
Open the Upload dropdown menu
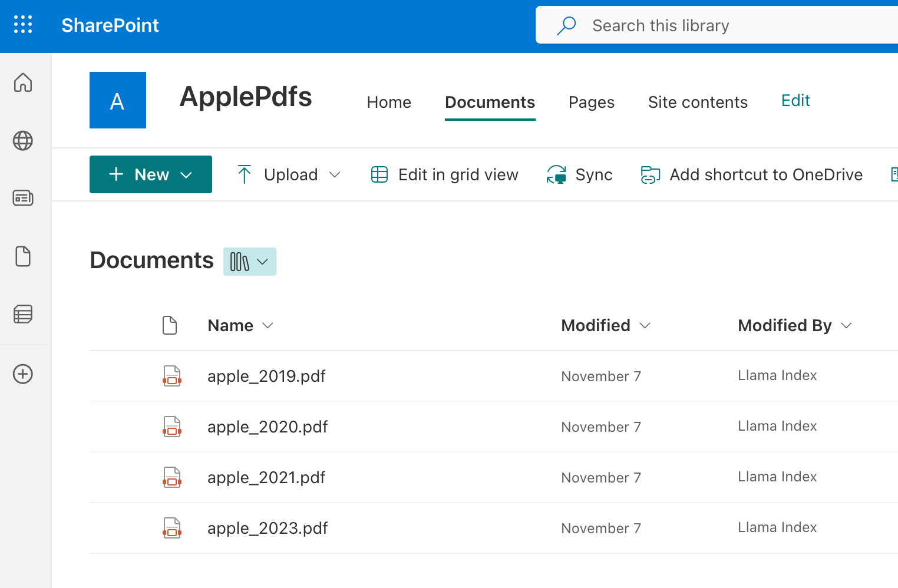click(289, 174)
